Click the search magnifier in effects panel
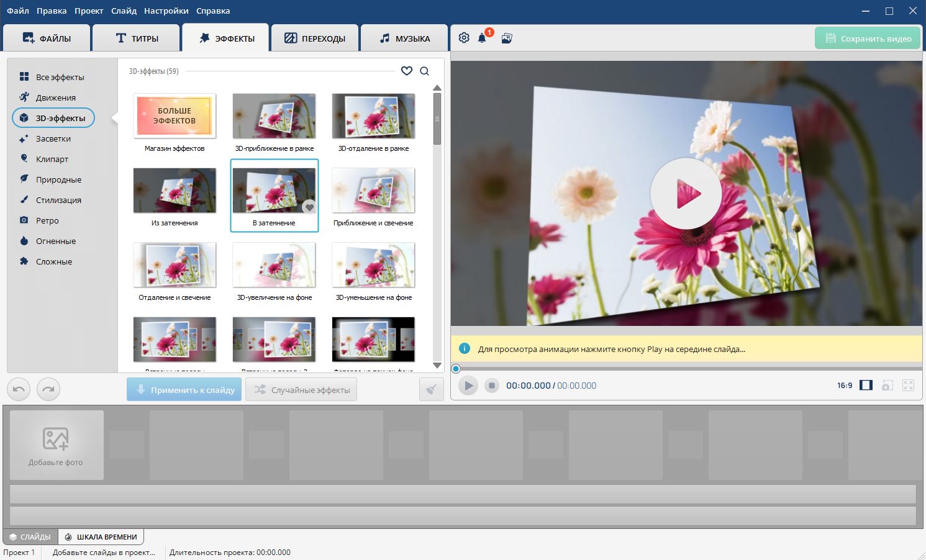Viewport: 926px width, 560px height. click(x=424, y=71)
